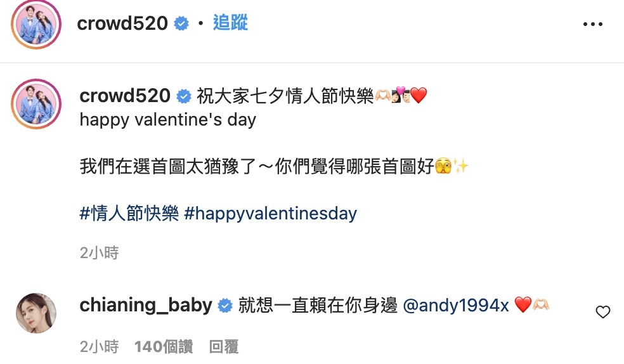Open the #happyvalentinesday hashtag
Screen dimensions: 624x364
(x=270, y=213)
